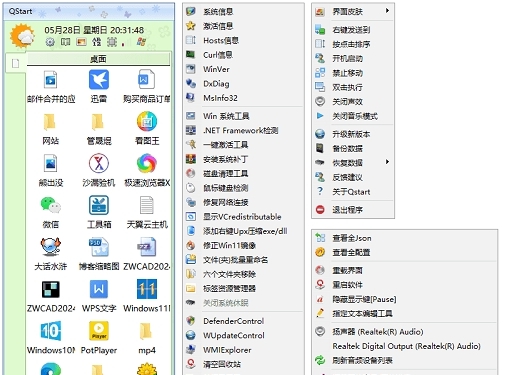Open the 微信 WeChat shortcut

pyautogui.click(x=51, y=205)
